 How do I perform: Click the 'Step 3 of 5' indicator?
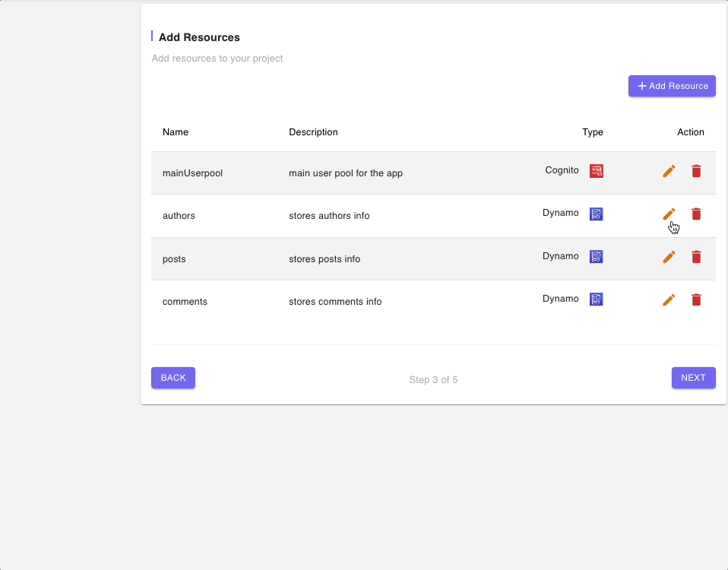[x=433, y=380]
